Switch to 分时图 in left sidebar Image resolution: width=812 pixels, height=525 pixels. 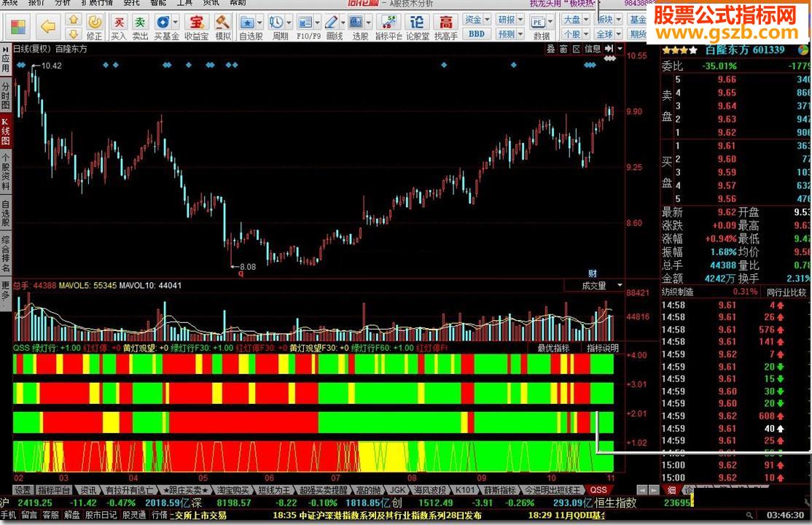coord(6,95)
